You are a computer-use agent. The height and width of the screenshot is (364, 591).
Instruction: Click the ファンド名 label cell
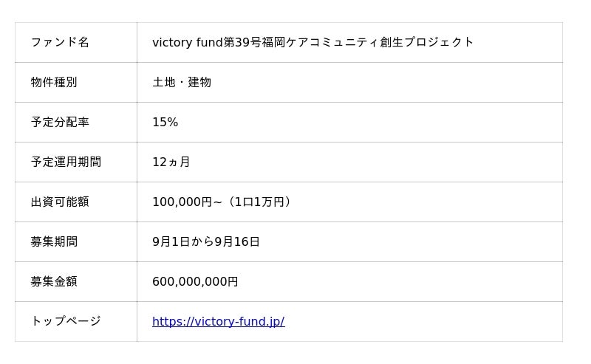point(60,42)
